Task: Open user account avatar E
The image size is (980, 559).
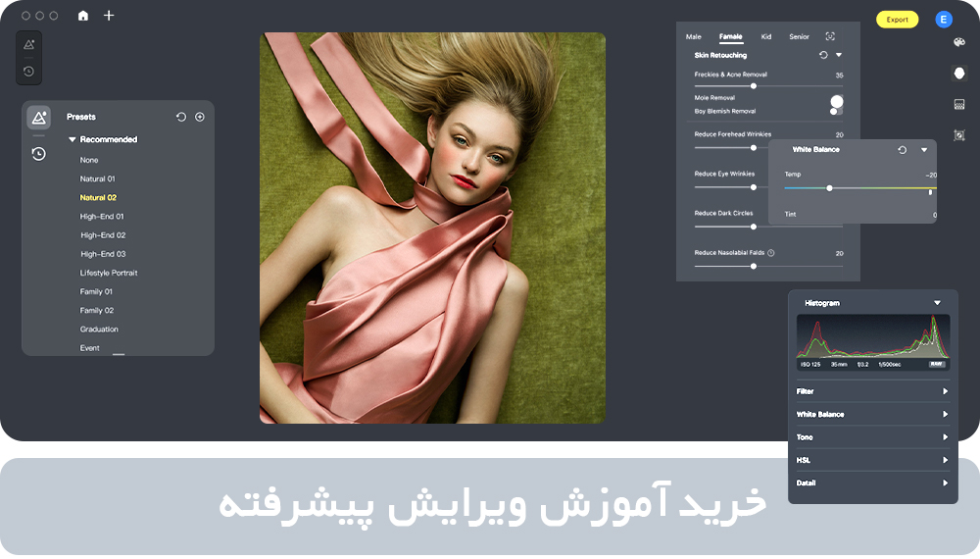Action: coord(944,20)
